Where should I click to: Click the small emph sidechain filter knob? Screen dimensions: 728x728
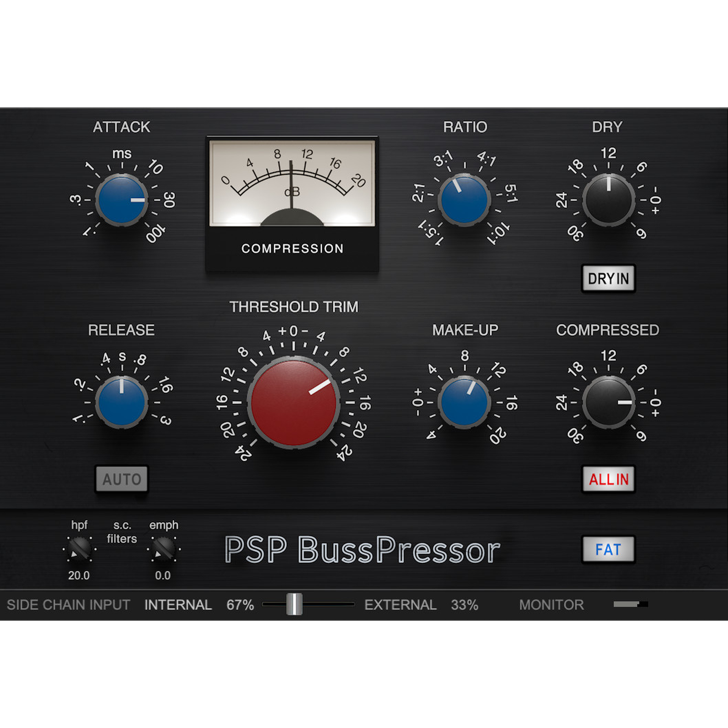pyautogui.click(x=164, y=548)
